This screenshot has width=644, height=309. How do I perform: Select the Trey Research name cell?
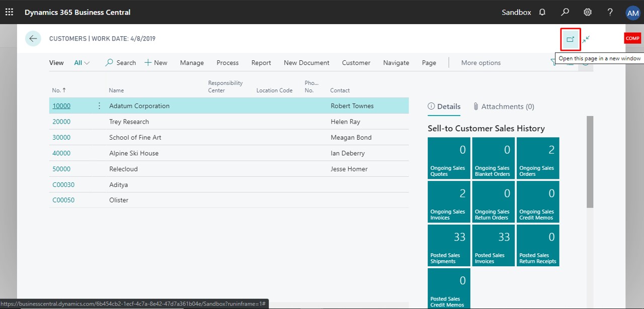(x=129, y=122)
